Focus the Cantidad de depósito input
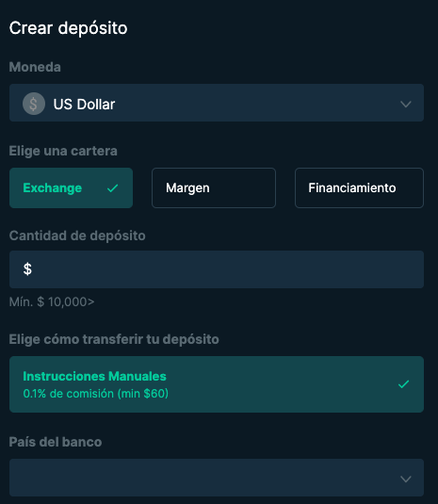This screenshot has width=438, height=504. [x=217, y=269]
